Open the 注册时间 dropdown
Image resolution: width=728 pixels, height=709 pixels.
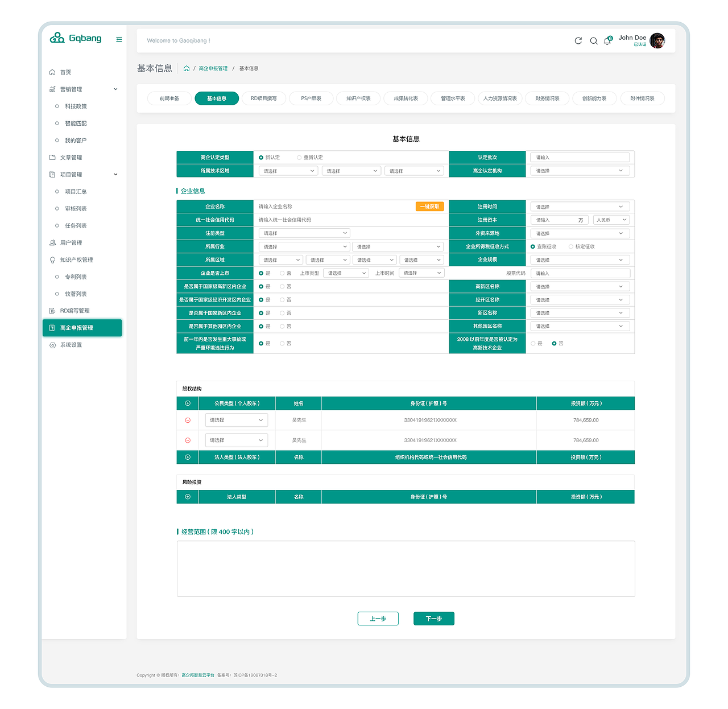click(x=580, y=207)
